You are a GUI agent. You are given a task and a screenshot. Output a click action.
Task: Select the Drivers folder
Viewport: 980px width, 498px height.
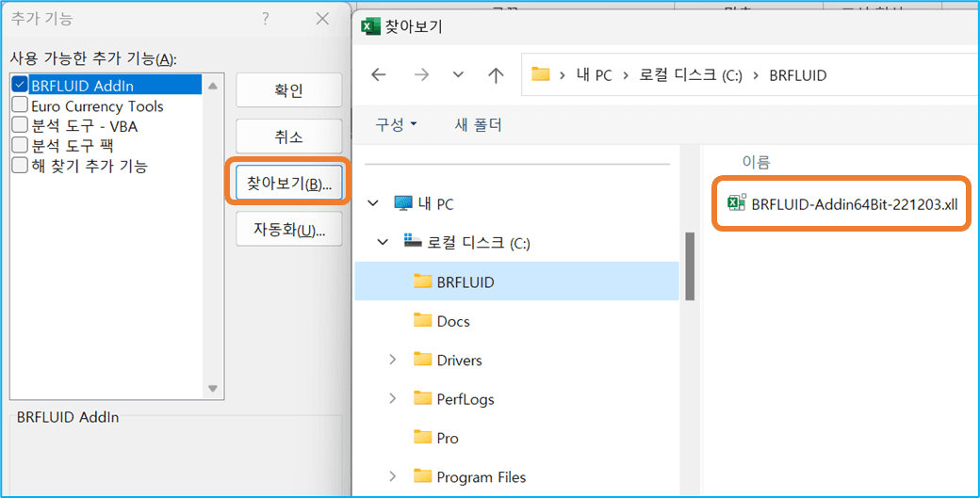point(460,360)
